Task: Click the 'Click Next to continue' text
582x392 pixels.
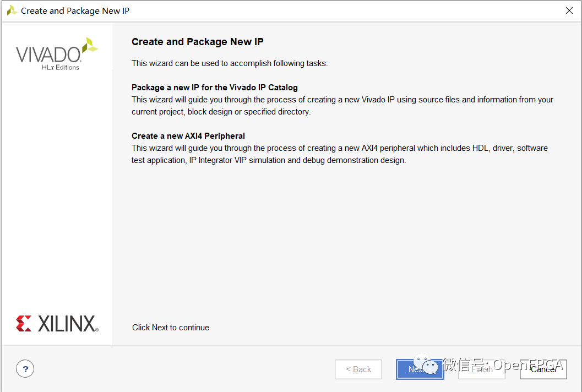Action: (171, 328)
